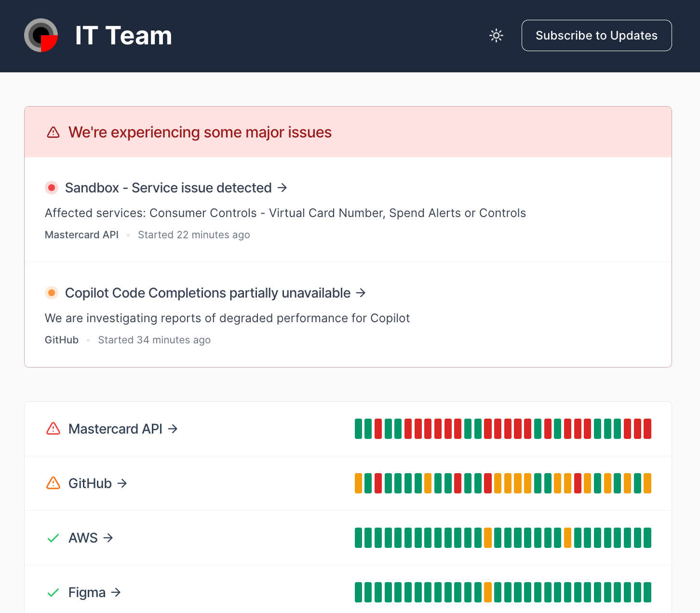Click the green checkmark beside AWS

(53, 538)
